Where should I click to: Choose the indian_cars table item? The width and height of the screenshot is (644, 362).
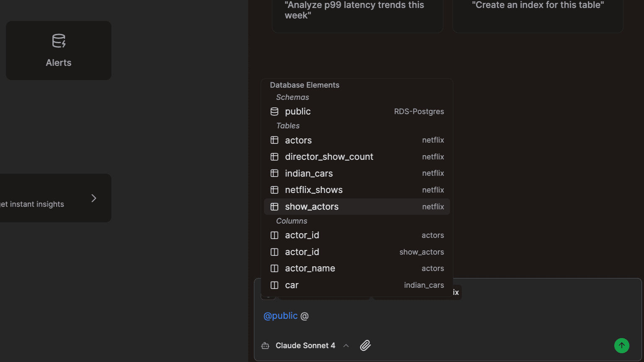tap(357, 173)
